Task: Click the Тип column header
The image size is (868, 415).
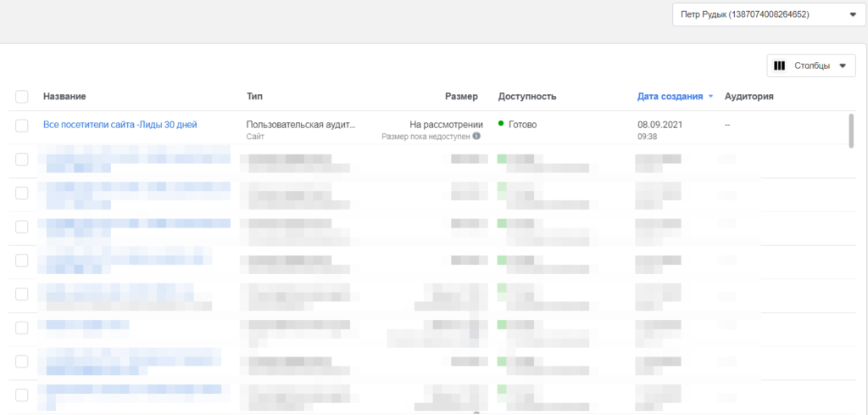Action: pos(254,97)
